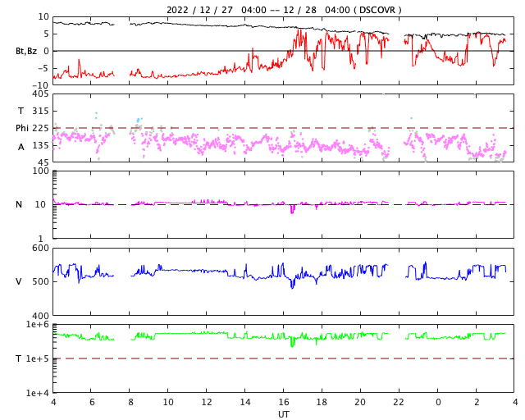Click the 'A' label in second panel
Viewport: 525px width, 420px height.
[21, 147]
